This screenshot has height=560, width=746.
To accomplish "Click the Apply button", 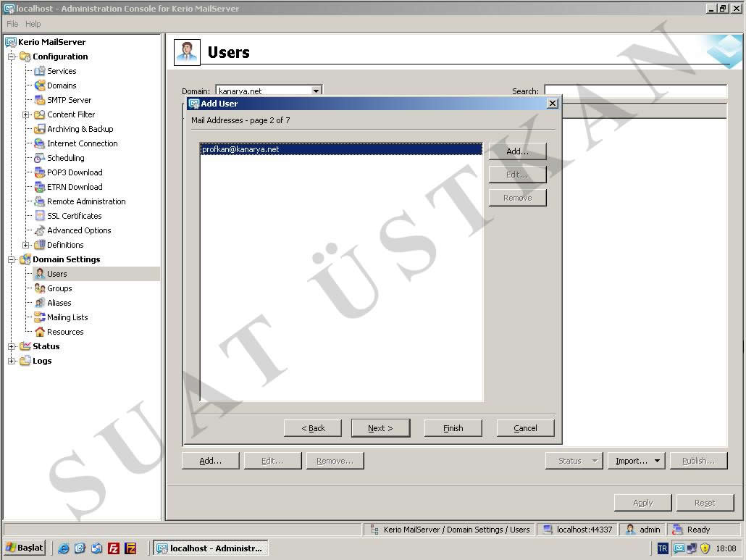I will click(x=643, y=503).
